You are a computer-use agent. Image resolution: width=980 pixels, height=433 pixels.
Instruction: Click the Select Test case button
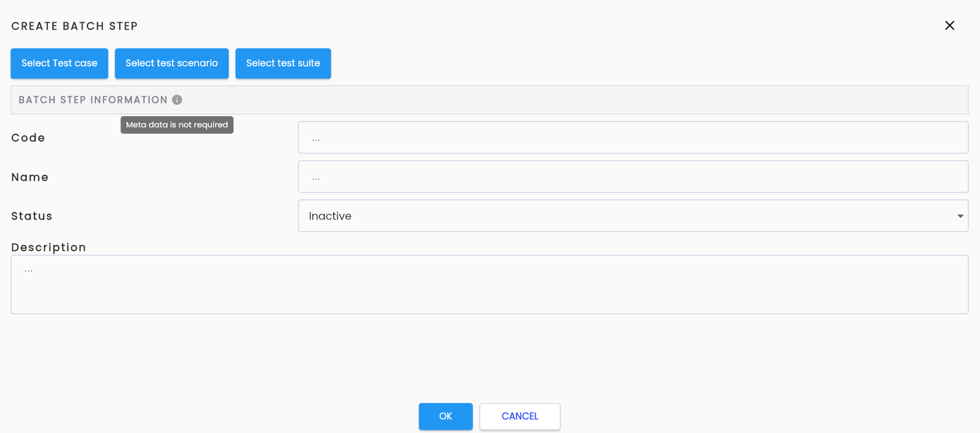(59, 63)
